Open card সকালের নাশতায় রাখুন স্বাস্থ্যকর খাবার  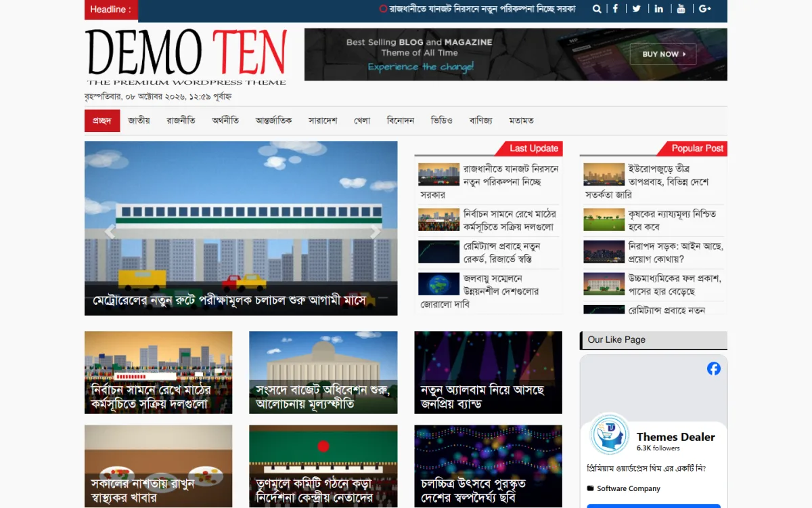[158, 466]
